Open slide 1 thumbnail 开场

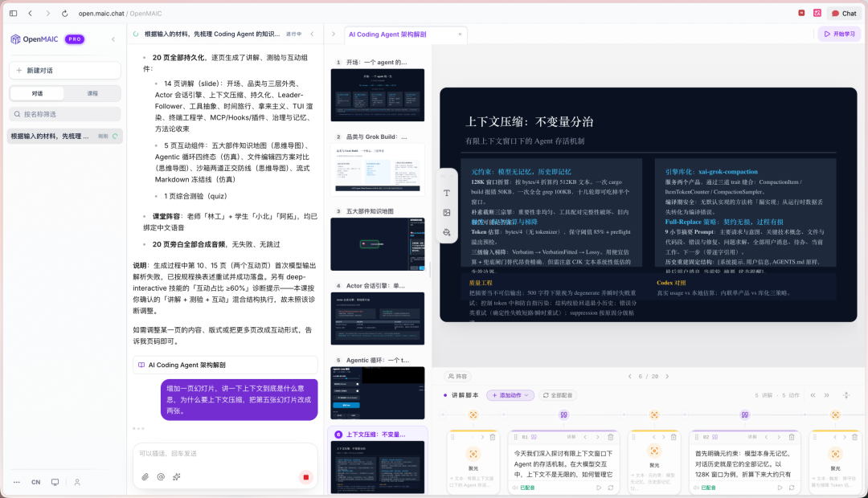378,95
